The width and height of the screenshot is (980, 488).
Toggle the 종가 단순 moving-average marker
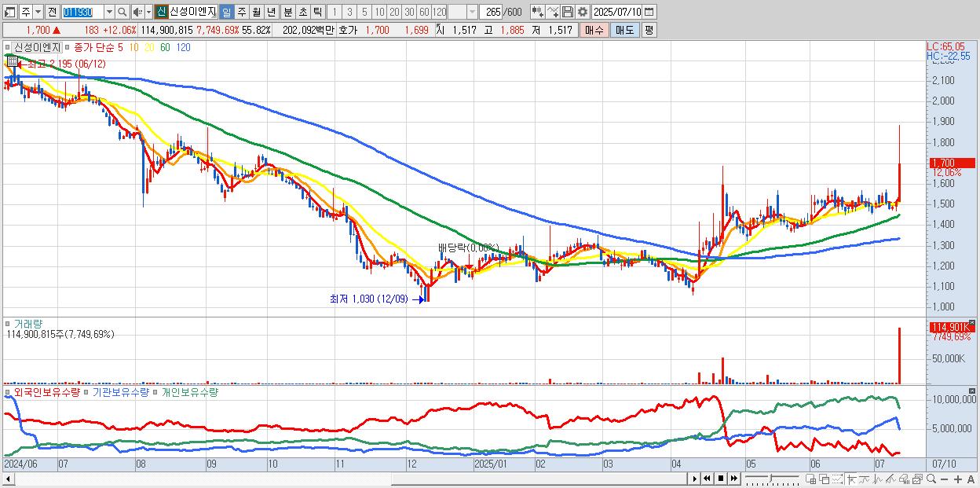67,47
